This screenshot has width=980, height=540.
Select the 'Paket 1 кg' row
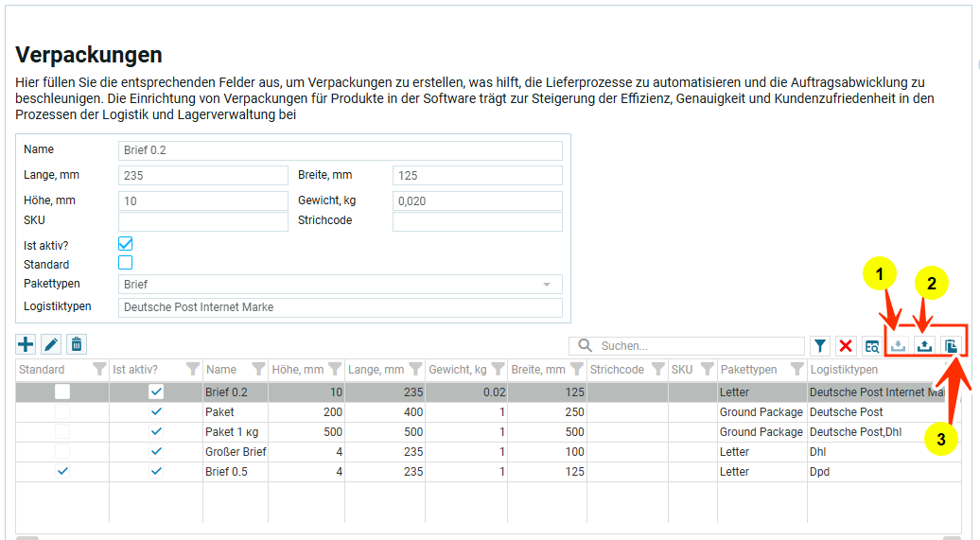(x=234, y=432)
